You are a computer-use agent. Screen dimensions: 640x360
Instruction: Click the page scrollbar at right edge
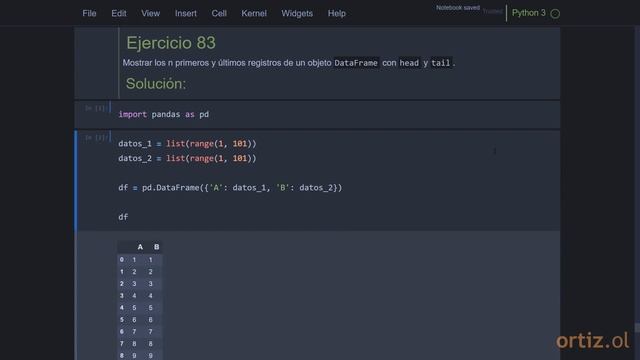pyautogui.click(x=637, y=327)
